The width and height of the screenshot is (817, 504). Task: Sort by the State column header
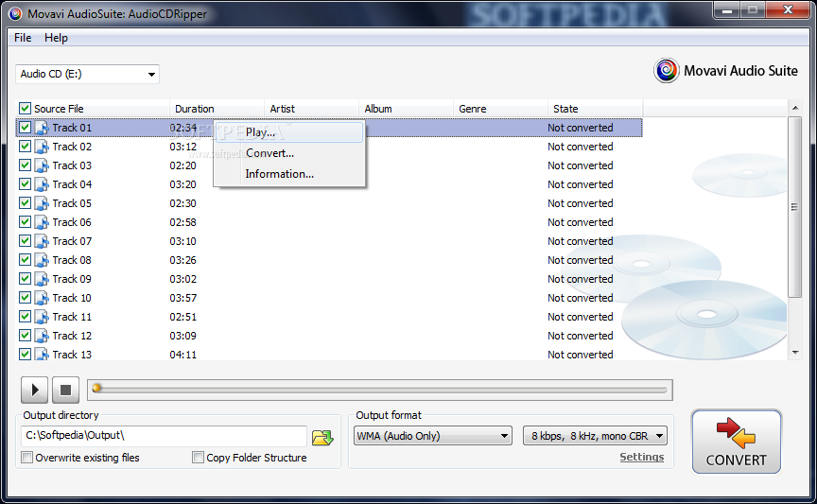click(x=596, y=109)
